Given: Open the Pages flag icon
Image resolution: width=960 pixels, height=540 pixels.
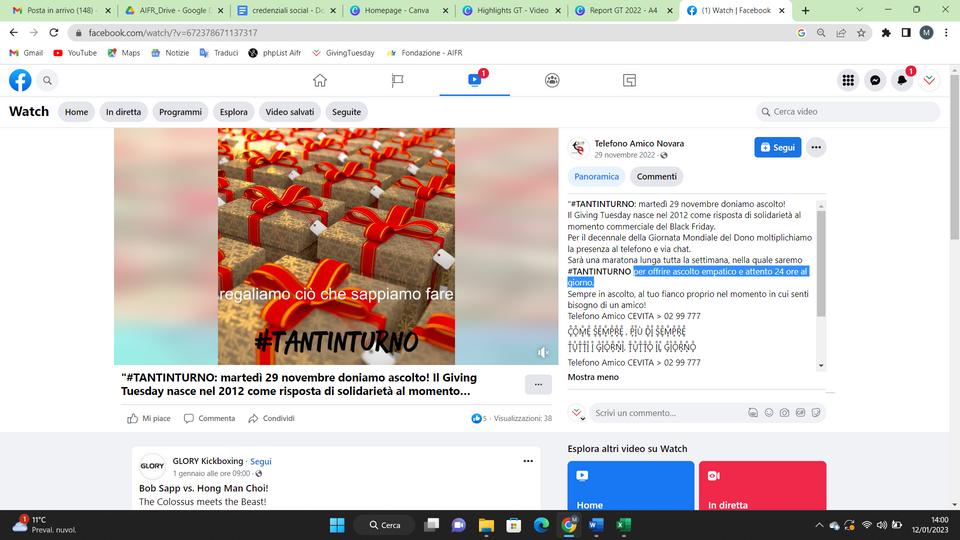Looking at the screenshot, I should point(397,80).
